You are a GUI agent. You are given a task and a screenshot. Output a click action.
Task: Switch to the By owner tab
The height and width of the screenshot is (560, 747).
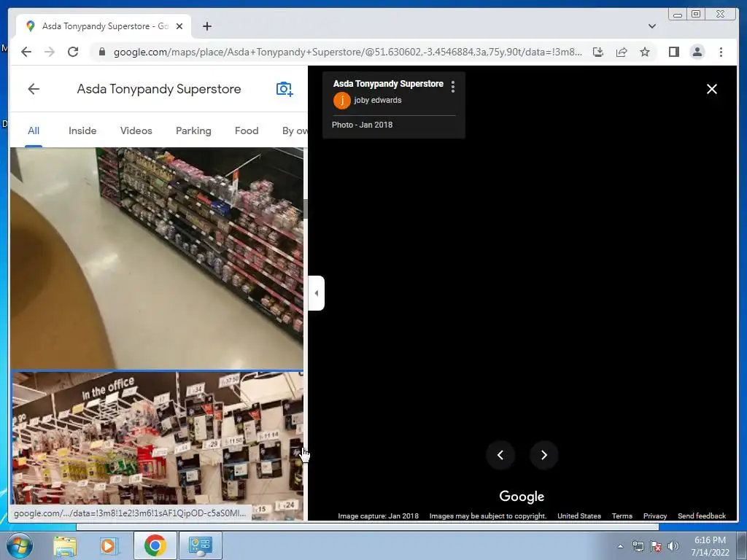tap(295, 131)
